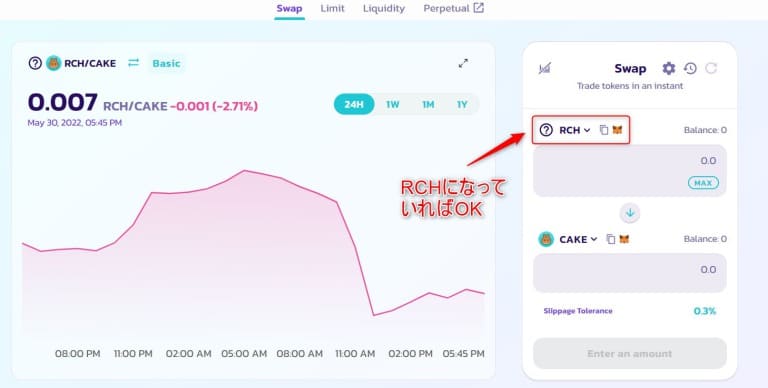
Task: Open the Liquidity tab
Action: [384, 8]
